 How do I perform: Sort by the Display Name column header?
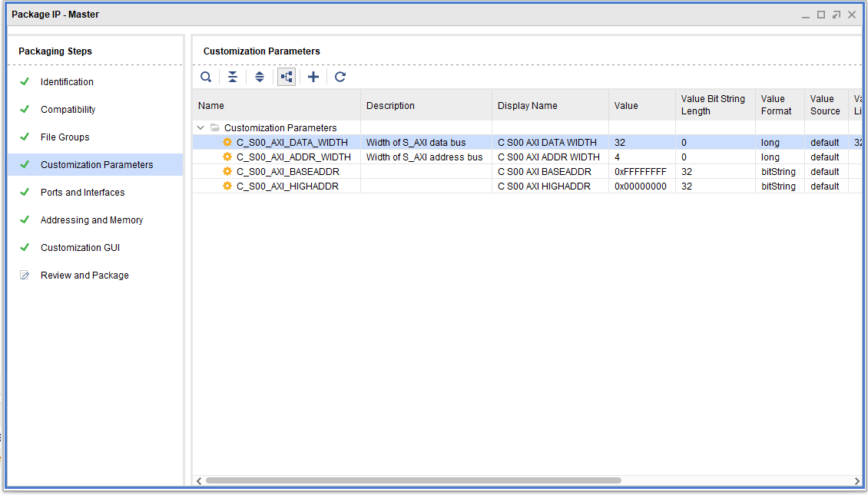coord(550,105)
